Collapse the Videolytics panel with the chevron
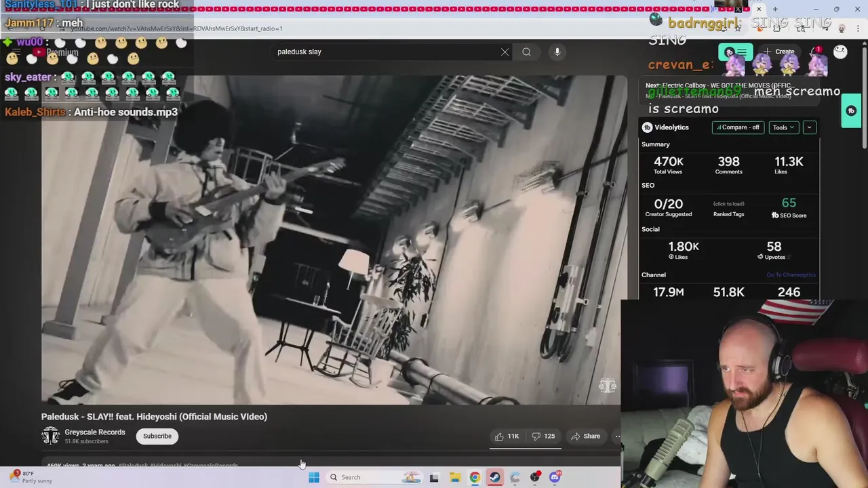This screenshot has height=488, width=868. tap(809, 127)
